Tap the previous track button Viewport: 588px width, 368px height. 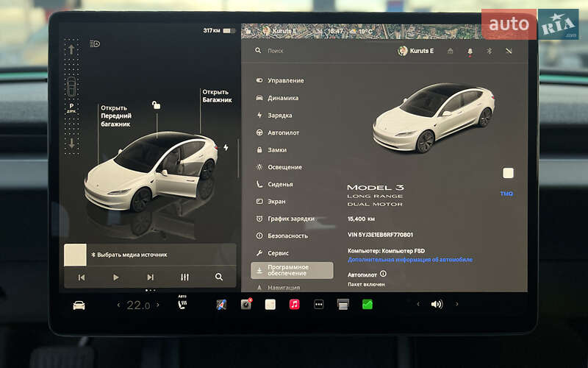(82, 277)
